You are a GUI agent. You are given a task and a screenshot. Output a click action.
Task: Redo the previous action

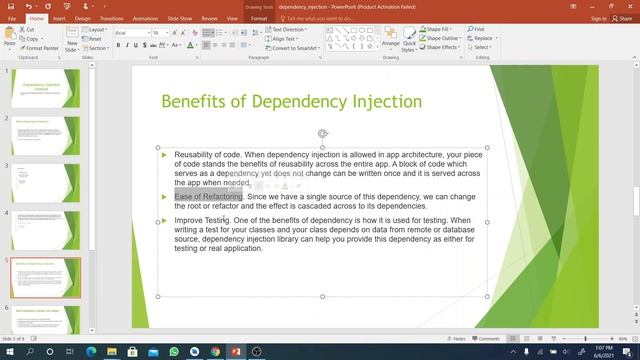(x=48, y=7)
